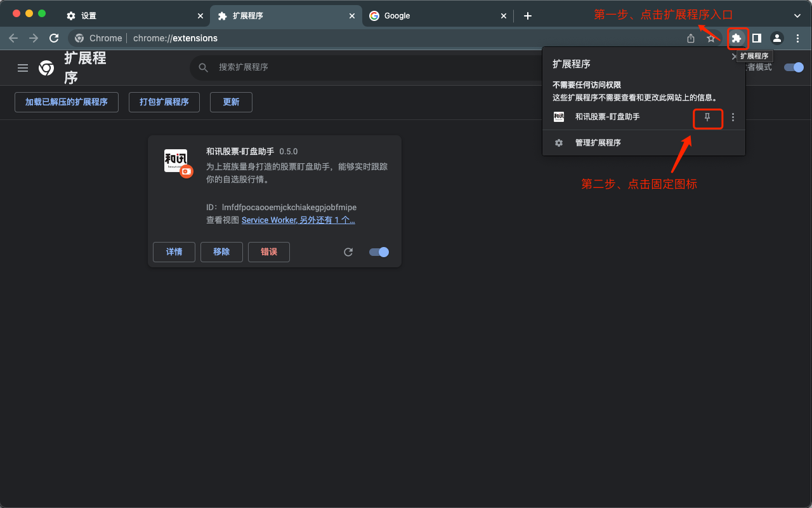The height and width of the screenshot is (508, 812).
Task: Open Chrome's three-dot browser menu
Action: [797, 38]
